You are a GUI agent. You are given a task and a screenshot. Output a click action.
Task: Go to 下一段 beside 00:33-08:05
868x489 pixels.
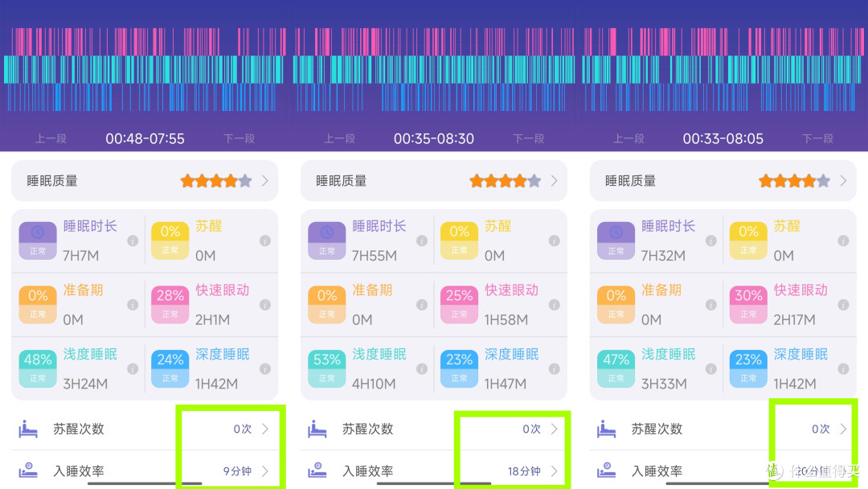coord(817,138)
